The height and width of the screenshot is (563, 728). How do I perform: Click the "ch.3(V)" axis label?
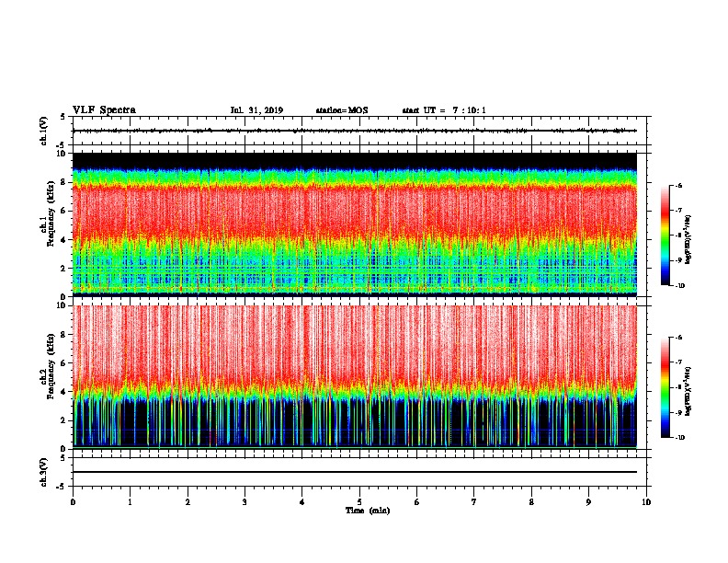(43, 472)
